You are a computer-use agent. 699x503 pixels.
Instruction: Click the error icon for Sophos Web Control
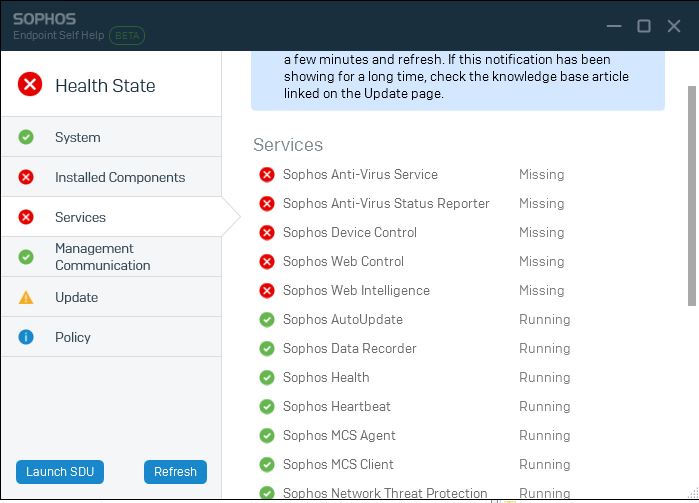[x=267, y=261]
